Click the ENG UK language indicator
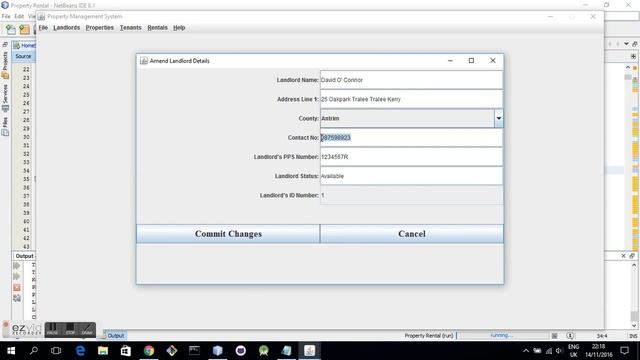This screenshot has width=640, height=360. point(573,351)
